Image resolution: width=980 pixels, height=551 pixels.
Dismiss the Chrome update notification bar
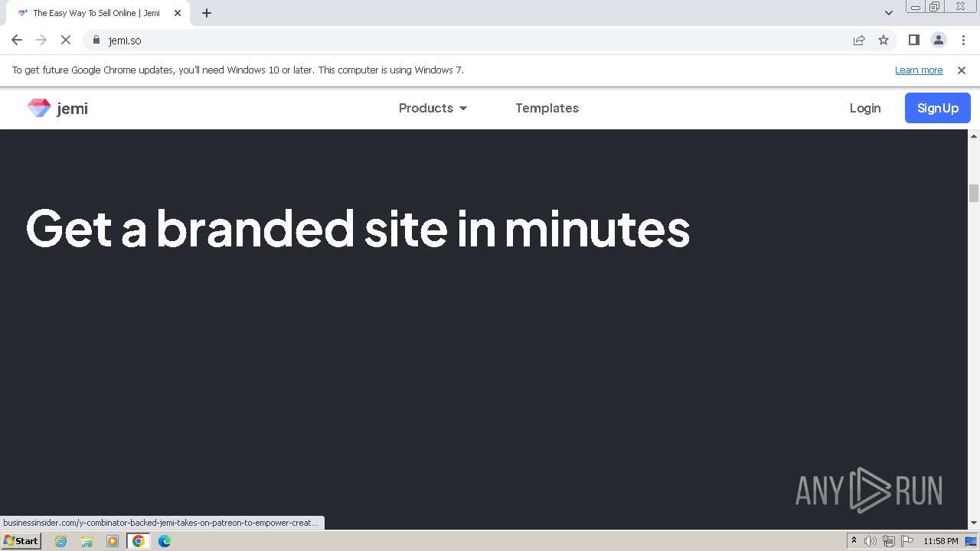coord(962,70)
